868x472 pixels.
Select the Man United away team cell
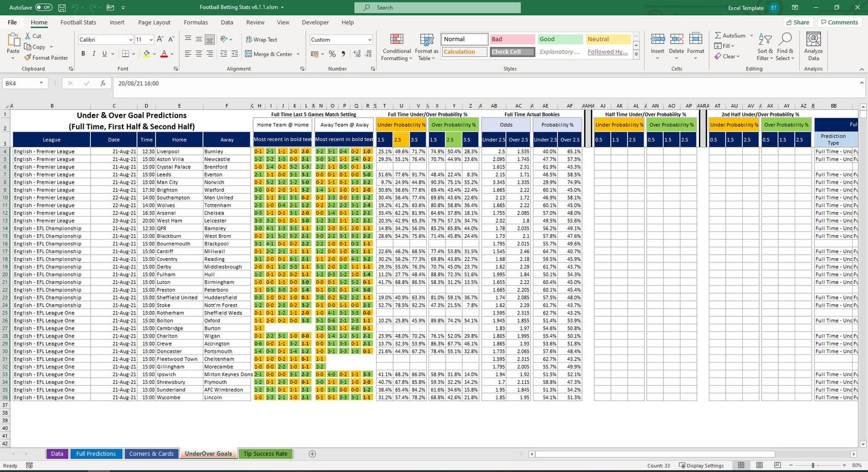click(x=226, y=197)
